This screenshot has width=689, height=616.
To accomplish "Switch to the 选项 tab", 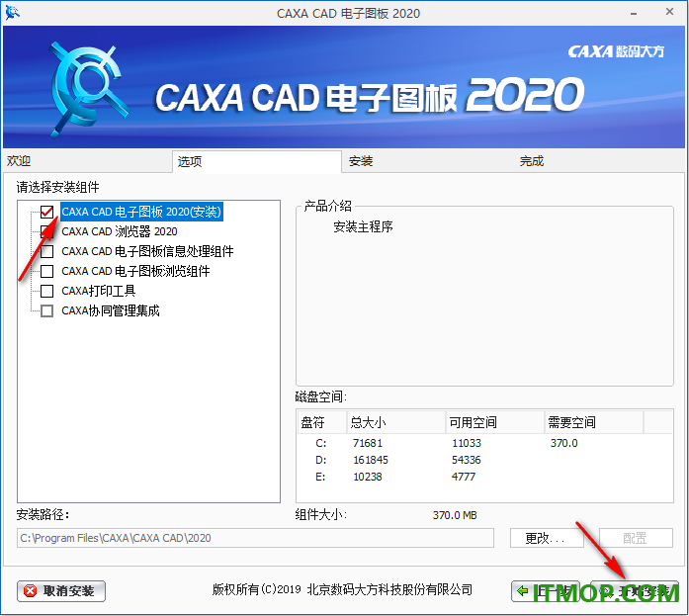I will (x=257, y=162).
